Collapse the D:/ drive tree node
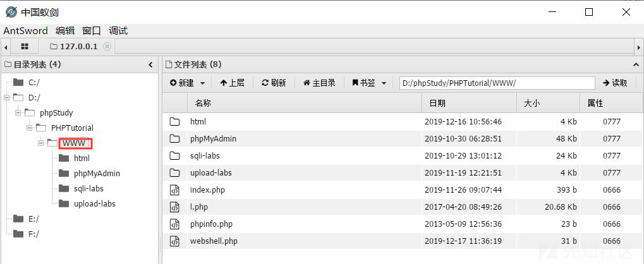This screenshot has width=644, height=264. 7,97
